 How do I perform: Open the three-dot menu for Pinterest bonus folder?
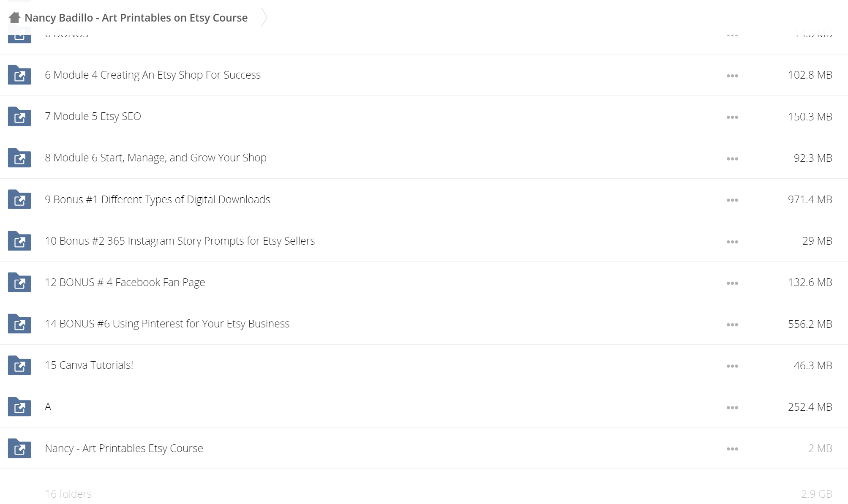click(x=732, y=325)
